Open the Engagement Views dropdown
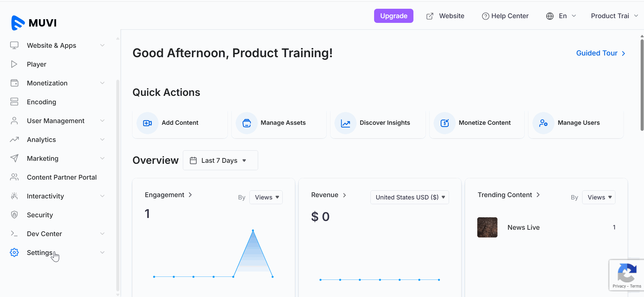 pyautogui.click(x=266, y=197)
